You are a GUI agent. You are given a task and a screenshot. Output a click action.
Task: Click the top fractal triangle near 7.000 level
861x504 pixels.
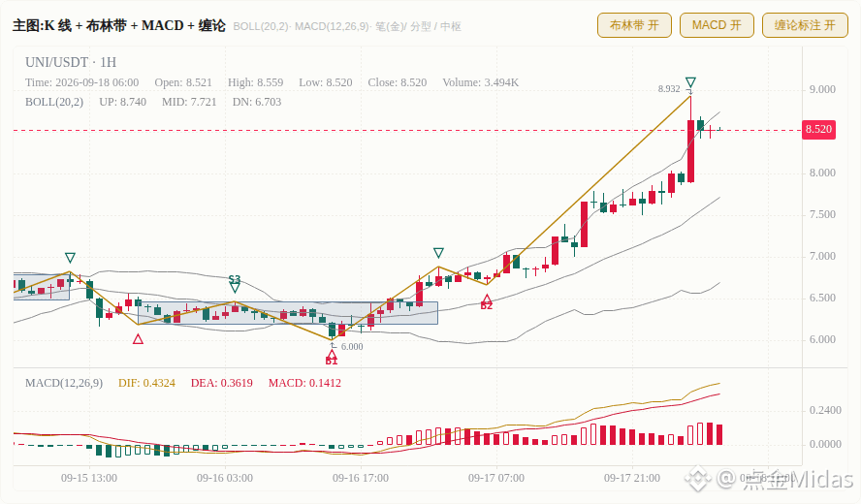438,253
